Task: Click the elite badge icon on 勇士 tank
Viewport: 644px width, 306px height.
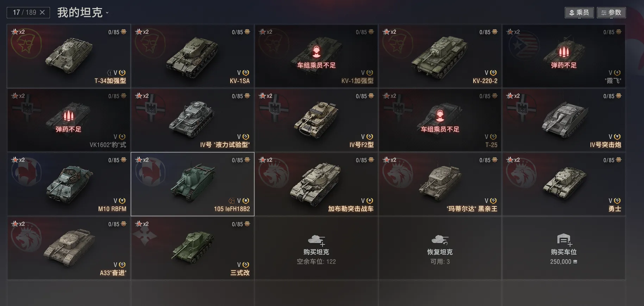Action: coord(617,201)
